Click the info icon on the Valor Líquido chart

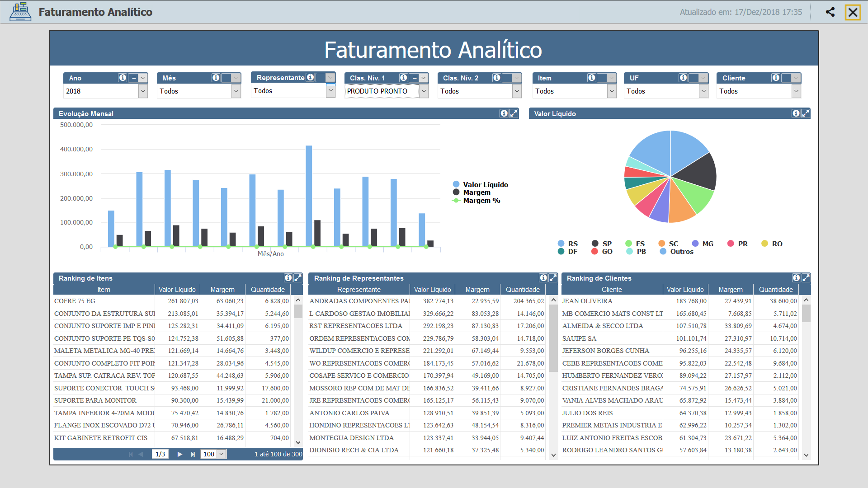click(796, 113)
